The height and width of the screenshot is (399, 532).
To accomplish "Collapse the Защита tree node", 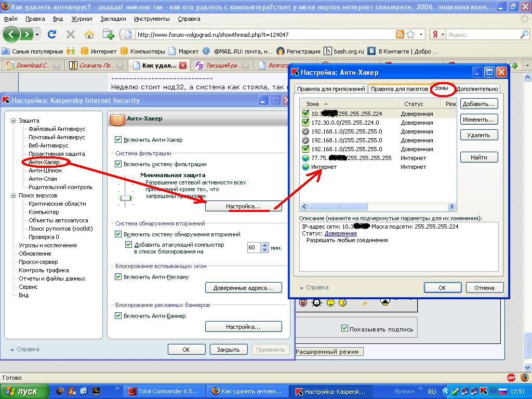I will (14, 121).
